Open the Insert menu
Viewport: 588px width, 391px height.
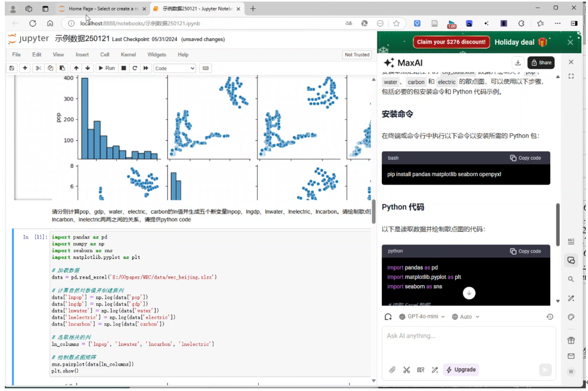(x=82, y=55)
